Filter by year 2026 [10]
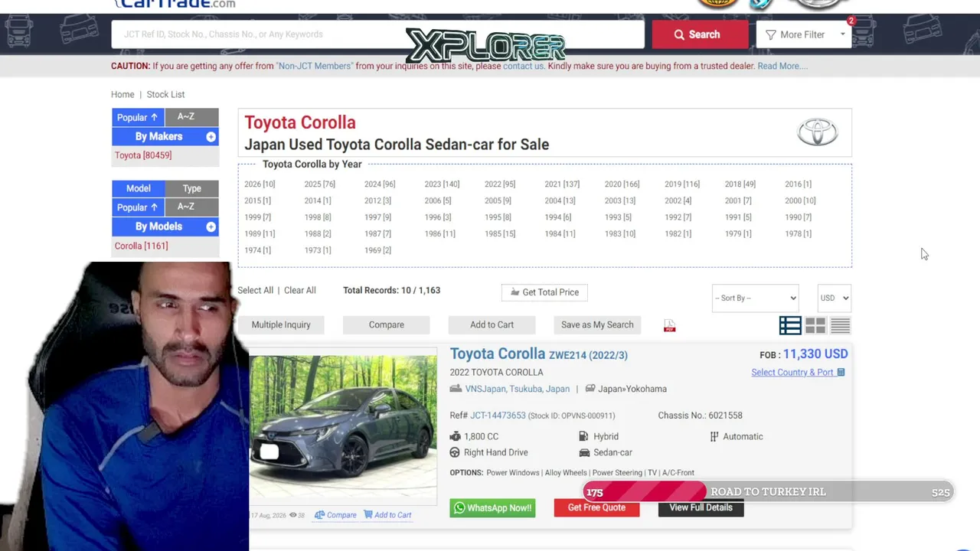This screenshot has height=551, width=980. (260, 184)
